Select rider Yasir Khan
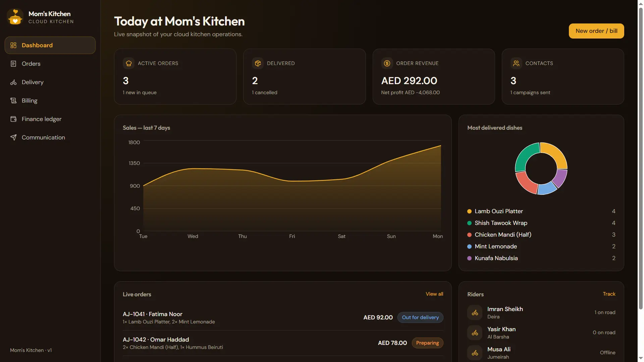This screenshot has height=362, width=644. pos(541,333)
